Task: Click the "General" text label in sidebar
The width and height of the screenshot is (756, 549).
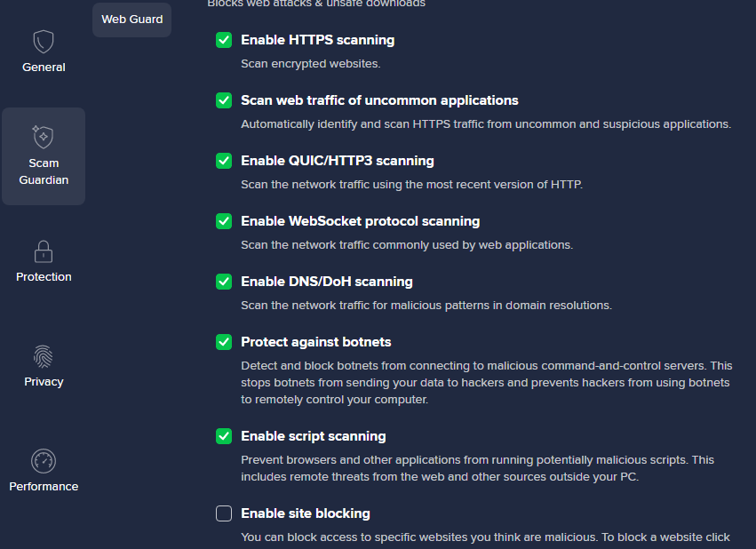Action: pos(44,68)
